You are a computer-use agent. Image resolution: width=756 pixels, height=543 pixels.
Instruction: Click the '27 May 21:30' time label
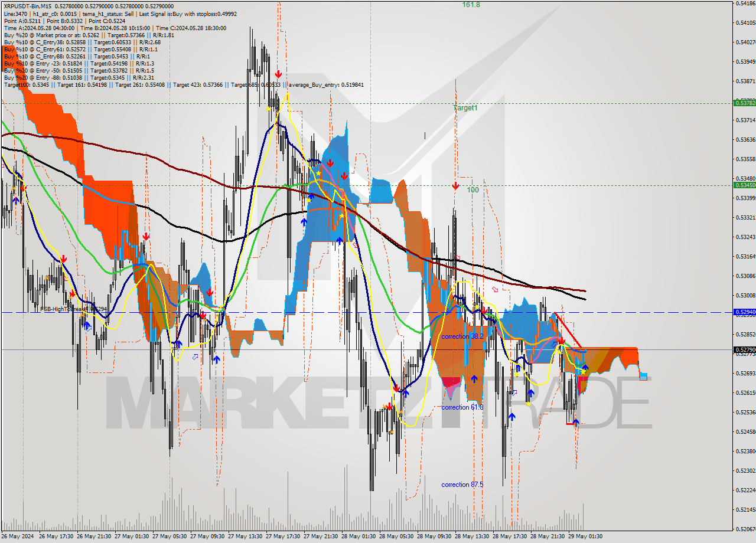321,537
